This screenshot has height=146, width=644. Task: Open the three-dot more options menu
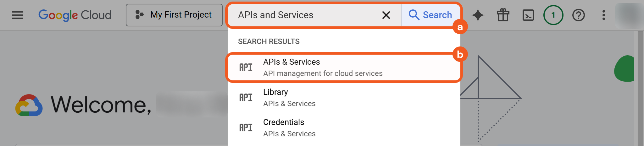point(603,15)
